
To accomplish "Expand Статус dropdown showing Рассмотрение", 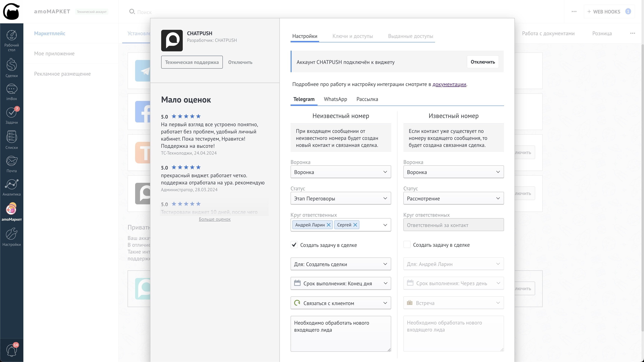I will click(453, 198).
